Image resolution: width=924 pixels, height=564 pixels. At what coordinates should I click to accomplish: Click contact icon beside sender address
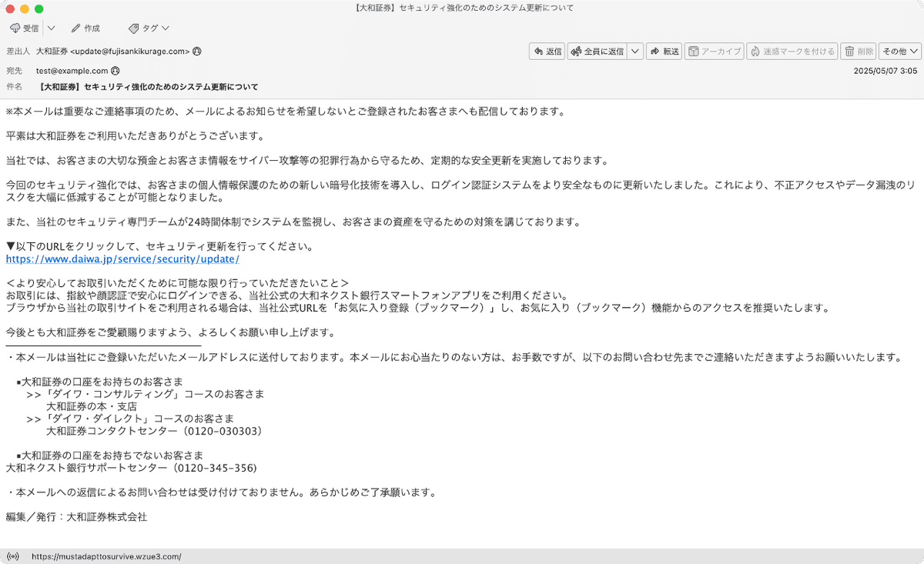197,52
